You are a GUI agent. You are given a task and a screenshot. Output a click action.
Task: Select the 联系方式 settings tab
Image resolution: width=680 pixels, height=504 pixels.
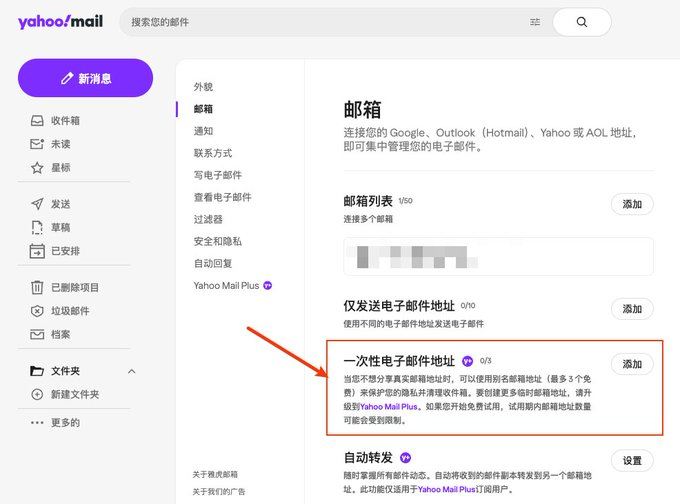click(212, 153)
